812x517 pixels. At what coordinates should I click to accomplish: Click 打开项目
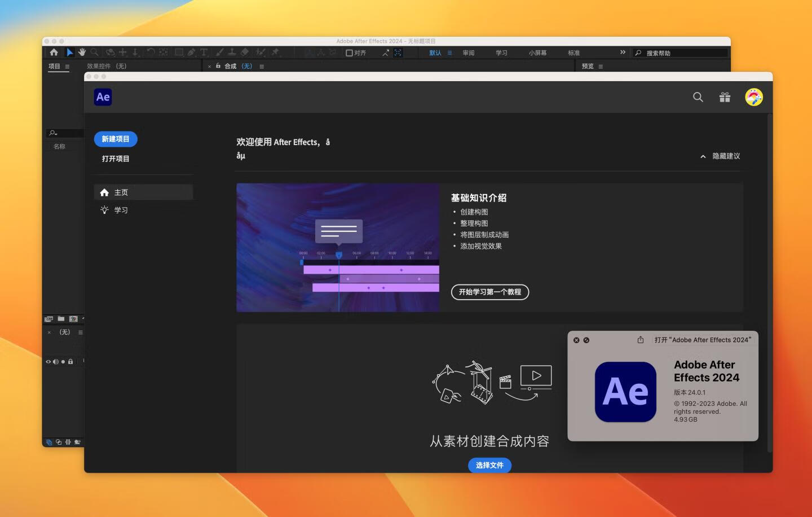pos(116,159)
